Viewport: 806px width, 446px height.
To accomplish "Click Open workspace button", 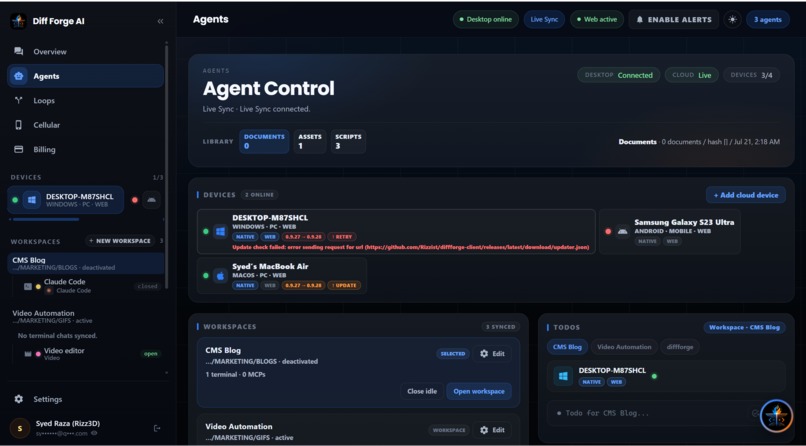I will click(x=479, y=391).
